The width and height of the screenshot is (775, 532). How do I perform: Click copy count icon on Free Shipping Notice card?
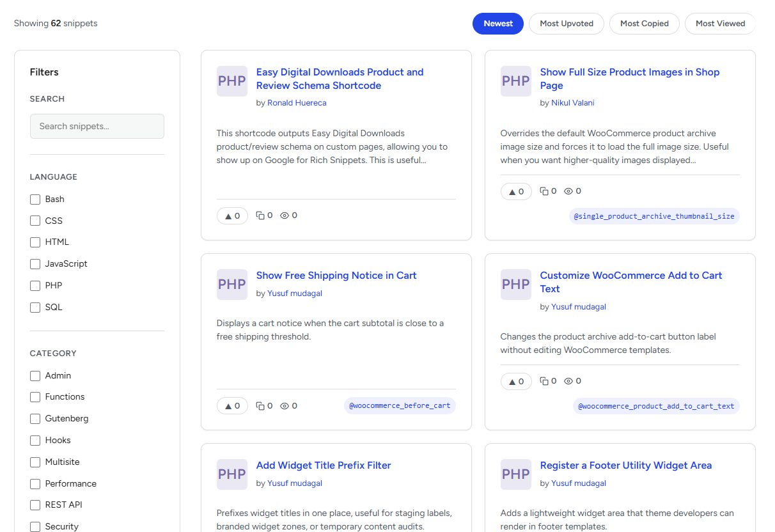[260, 406]
